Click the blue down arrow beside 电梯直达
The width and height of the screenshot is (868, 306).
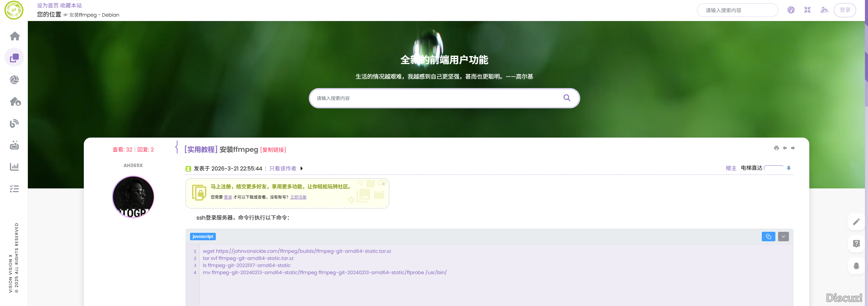(x=789, y=168)
